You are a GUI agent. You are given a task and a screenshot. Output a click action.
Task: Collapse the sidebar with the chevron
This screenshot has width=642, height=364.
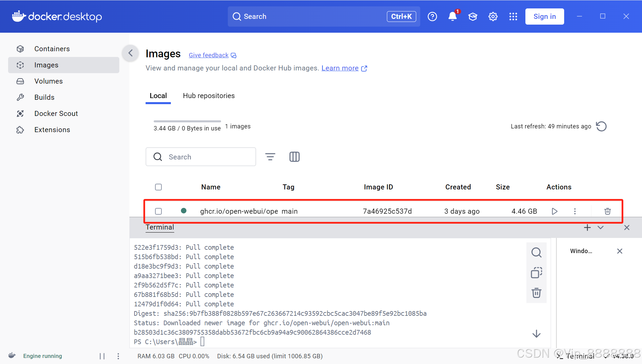[x=131, y=53]
